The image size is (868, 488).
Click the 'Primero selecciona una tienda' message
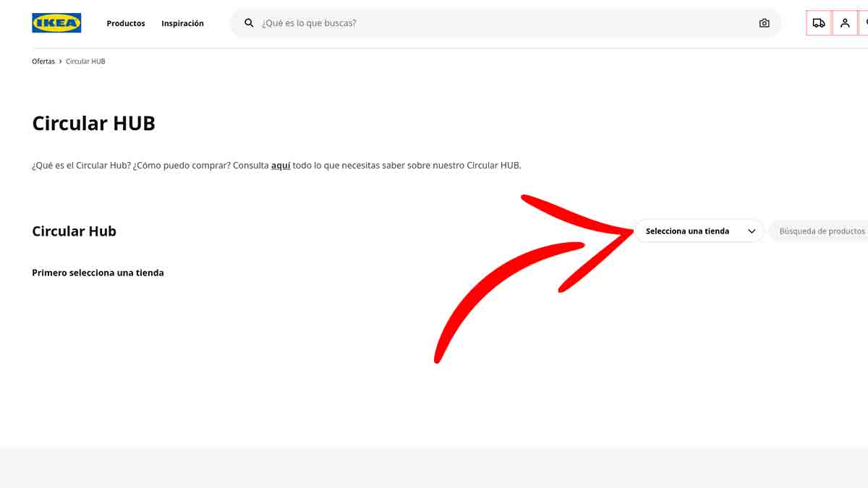pyautogui.click(x=98, y=273)
